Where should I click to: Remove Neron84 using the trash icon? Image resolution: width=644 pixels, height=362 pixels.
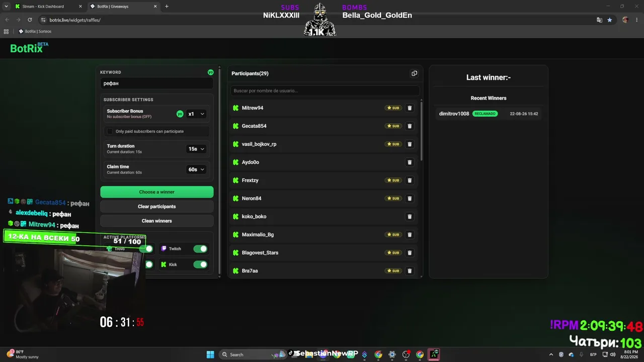pos(410,199)
